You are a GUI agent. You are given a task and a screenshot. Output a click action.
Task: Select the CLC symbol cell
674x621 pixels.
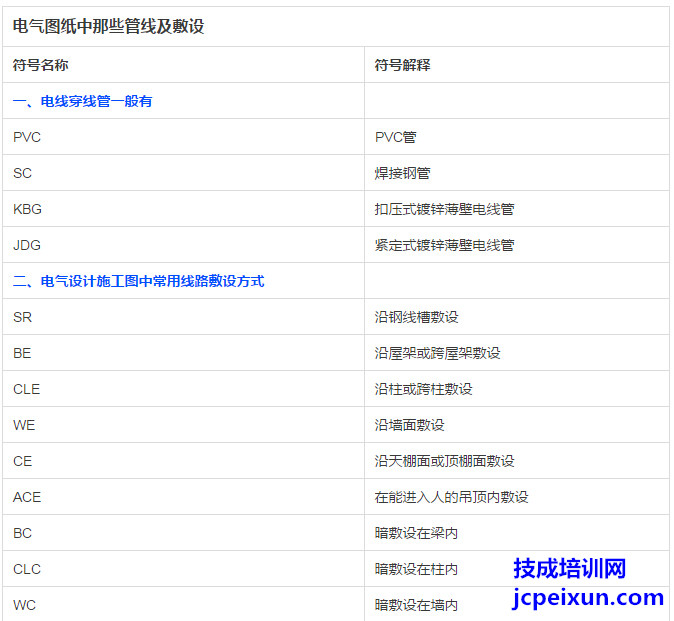coord(27,569)
